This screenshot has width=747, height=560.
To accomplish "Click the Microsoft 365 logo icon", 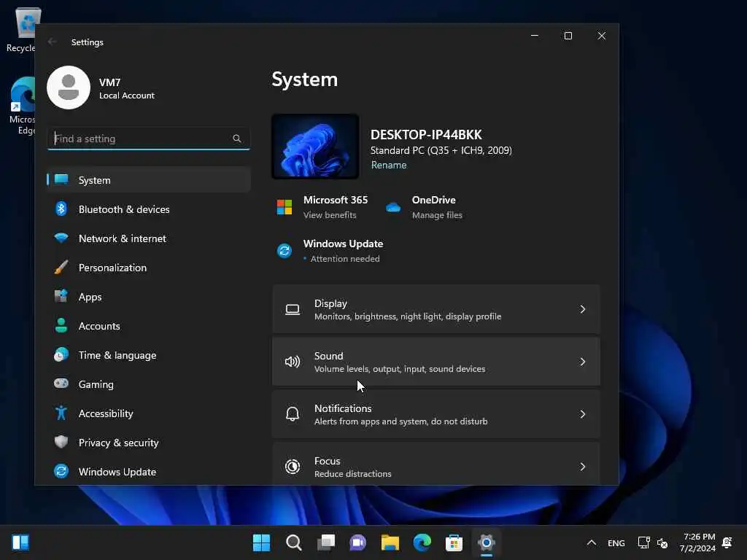I will [x=285, y=207].
